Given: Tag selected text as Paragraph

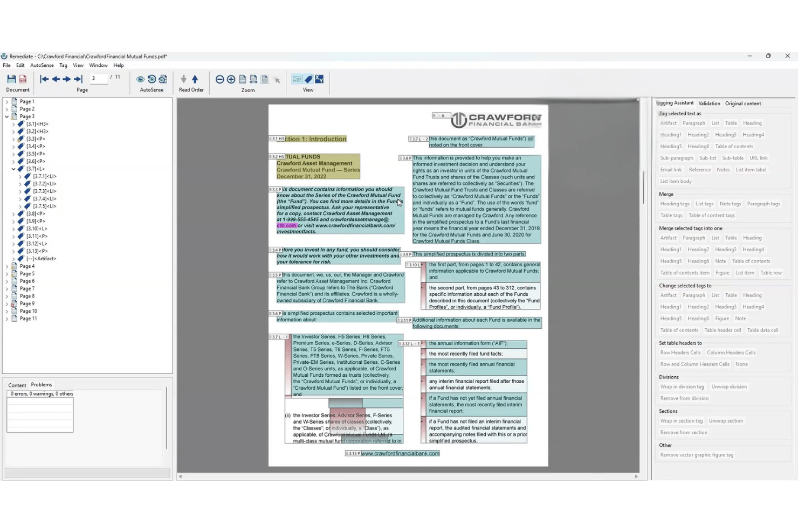Looking at the screenshot, I should pyautogui.click(x=694, y=123).
